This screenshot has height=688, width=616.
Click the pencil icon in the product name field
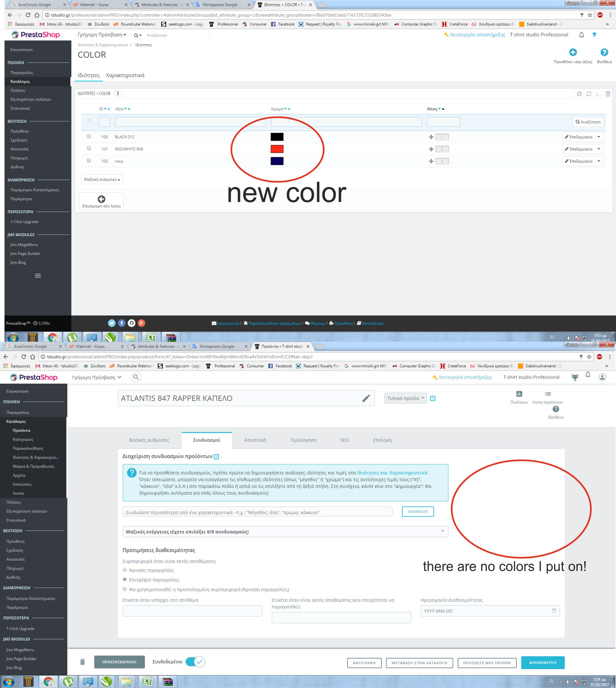[x=366, y=398]
